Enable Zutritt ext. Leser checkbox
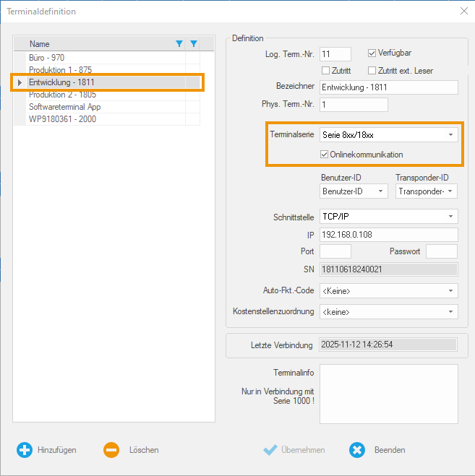The height and width of the screenshot is (476, 475). point(372,71)
